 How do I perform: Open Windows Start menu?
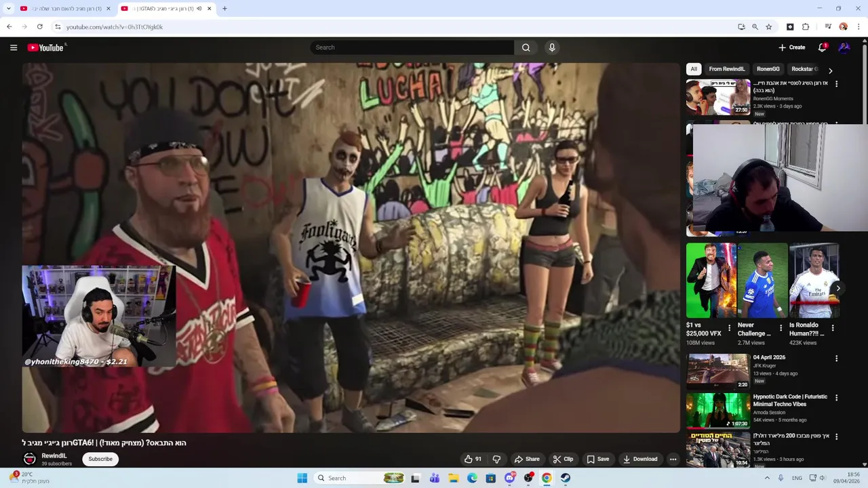[302, 478]
